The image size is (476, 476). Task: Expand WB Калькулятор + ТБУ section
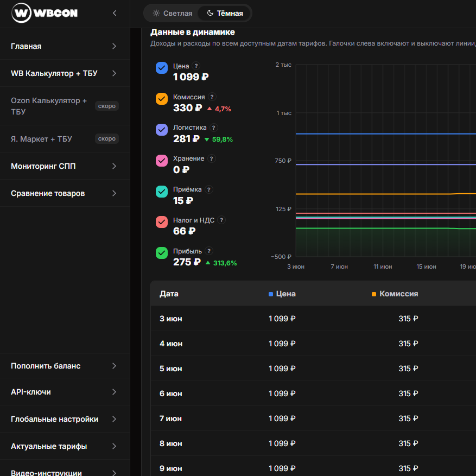click(65, 73)
